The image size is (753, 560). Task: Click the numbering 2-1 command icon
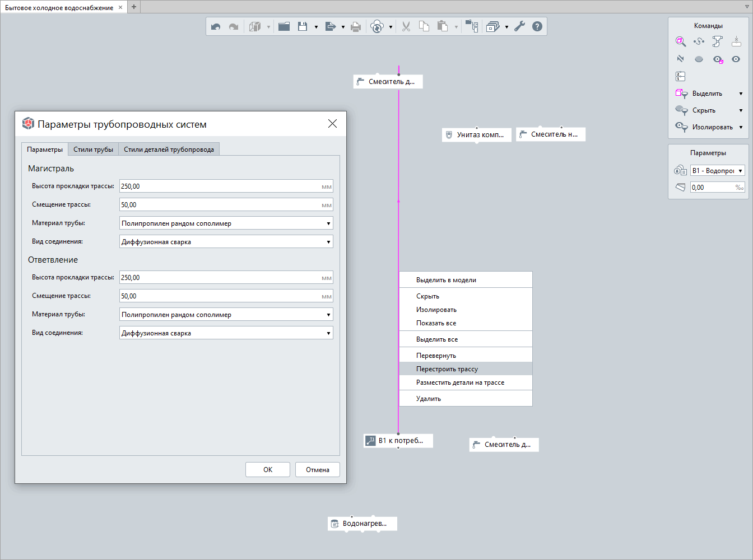(x=681, y=76)
